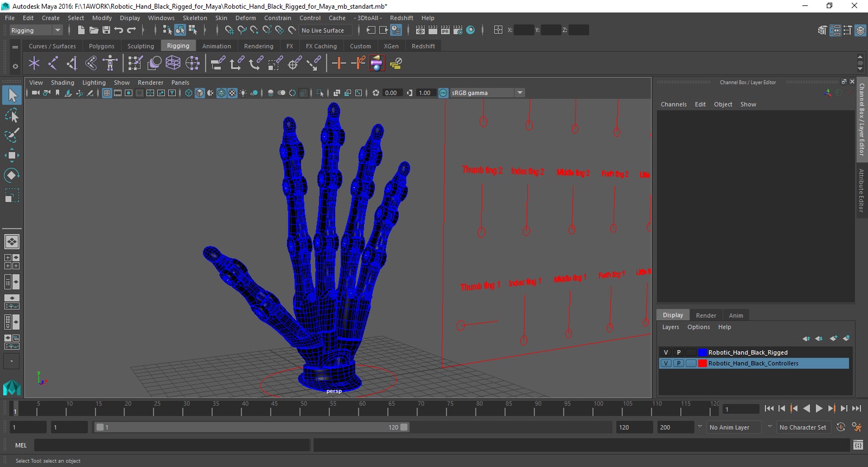The height and width of the screenshot is (467, 868).
Task: Open the Attribute Editor side tab
Action: [x=861, y=190]
